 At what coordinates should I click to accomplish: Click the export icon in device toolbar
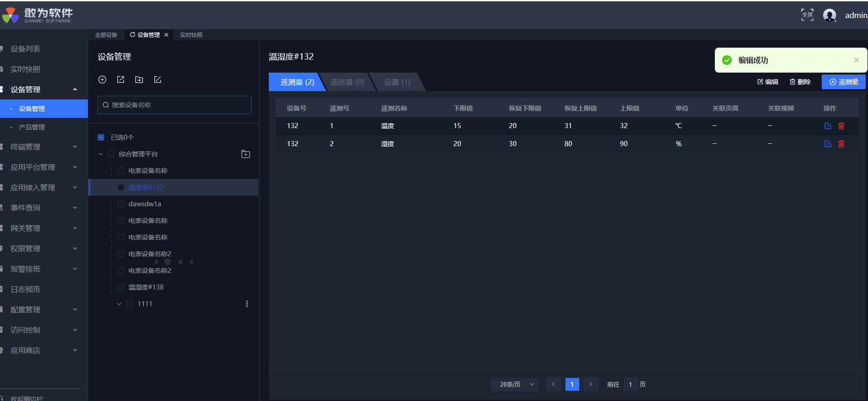pos(121,80)
